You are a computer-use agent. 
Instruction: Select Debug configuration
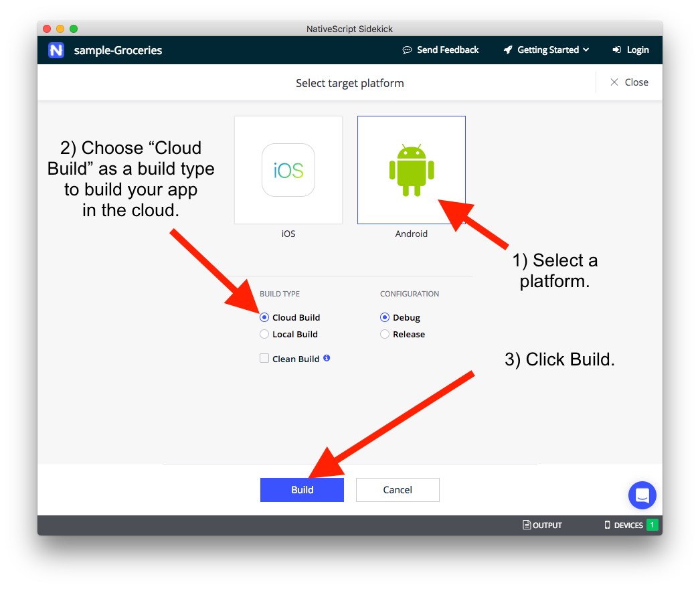[385, 317]
